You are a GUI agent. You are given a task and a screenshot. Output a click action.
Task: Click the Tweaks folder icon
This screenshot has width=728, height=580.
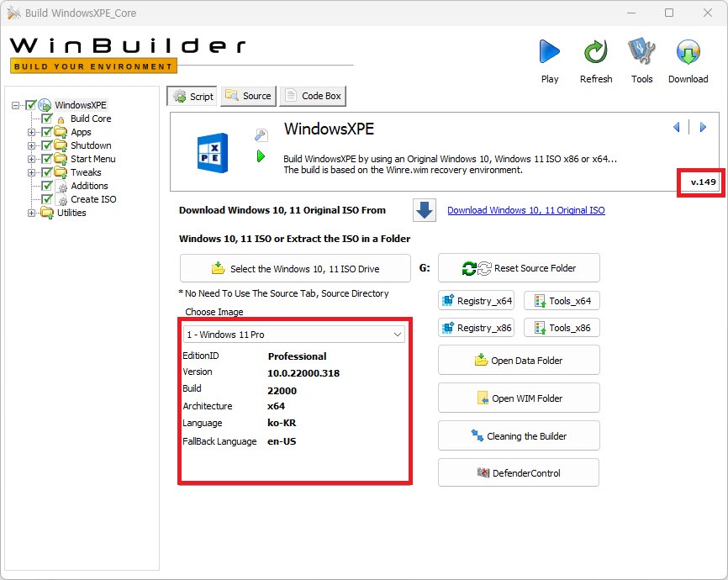61,172
